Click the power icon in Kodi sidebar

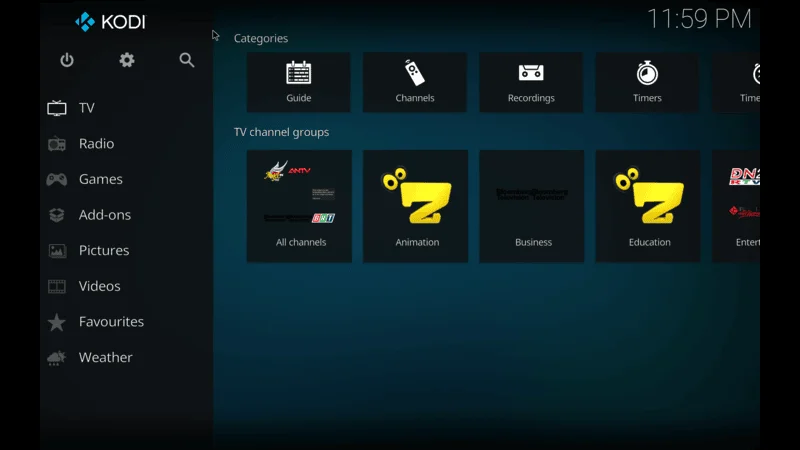(x=67, y=60)
